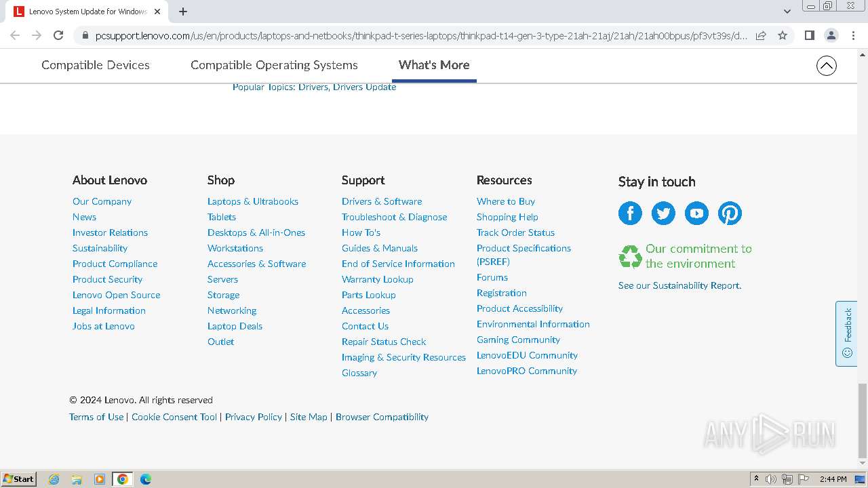Open volume control in system tray

point(771,479)
